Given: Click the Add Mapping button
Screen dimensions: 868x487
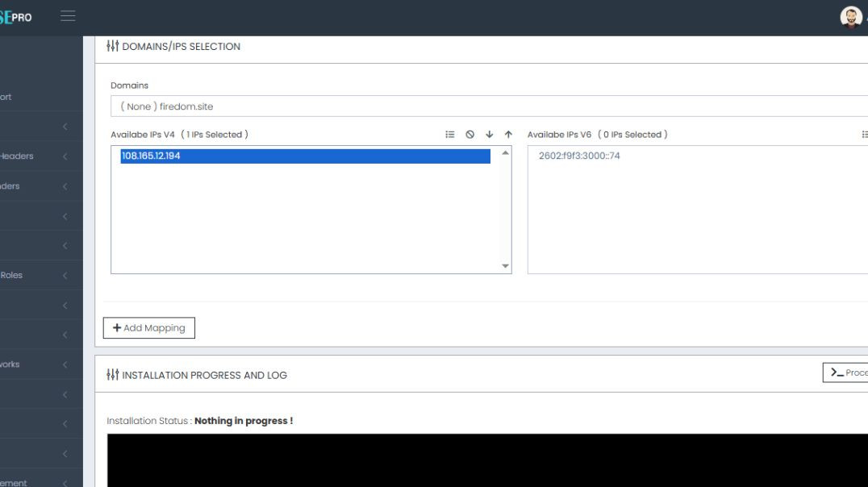Looking at the screenshot, I should pyautogui.click(x=148, y=327).
